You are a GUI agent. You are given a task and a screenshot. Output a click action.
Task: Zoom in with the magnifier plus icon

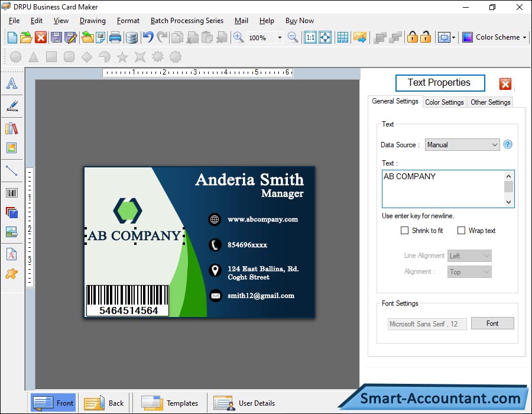tap(239, 37)
